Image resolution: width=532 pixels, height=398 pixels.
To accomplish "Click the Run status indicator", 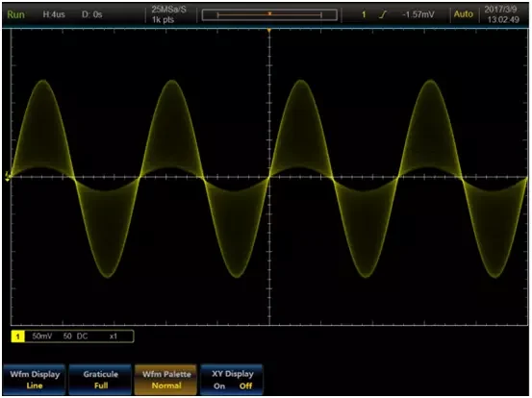I will (15, 14).
